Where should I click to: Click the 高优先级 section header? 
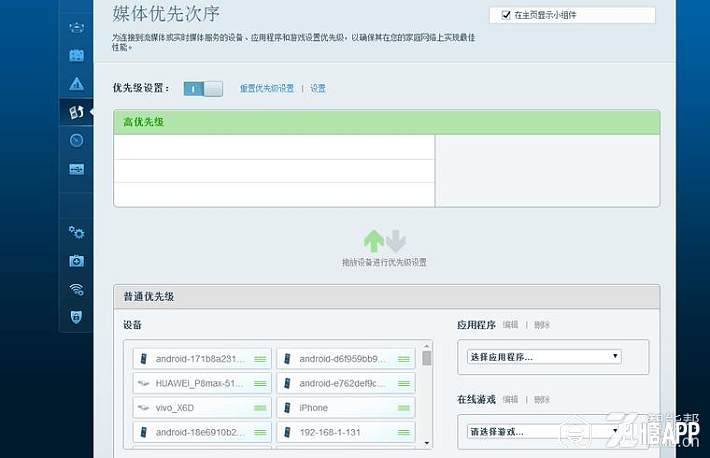[x=387, y=122]
